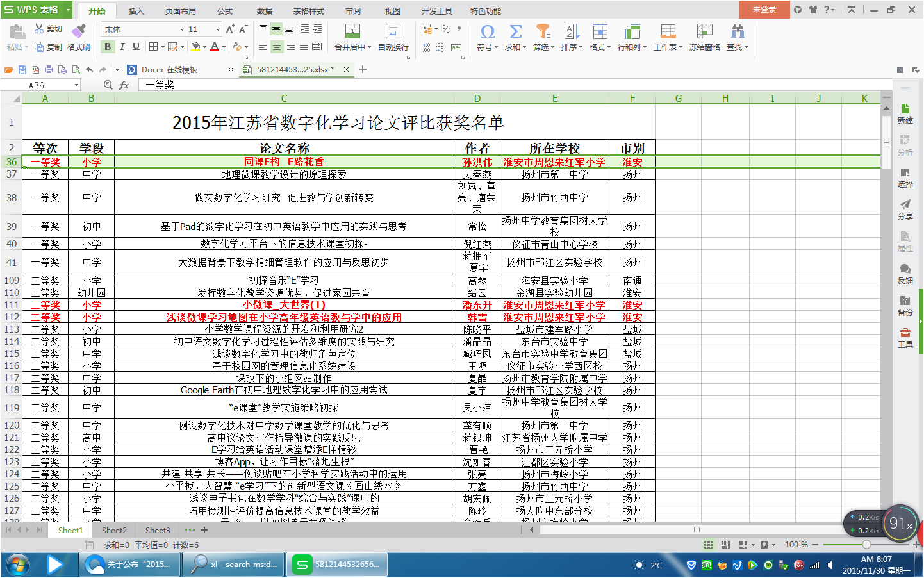Image resolution: width=924 pixels, height=578 pixels.
Task: Click the 未登录 login button
Action: [764, 10]
